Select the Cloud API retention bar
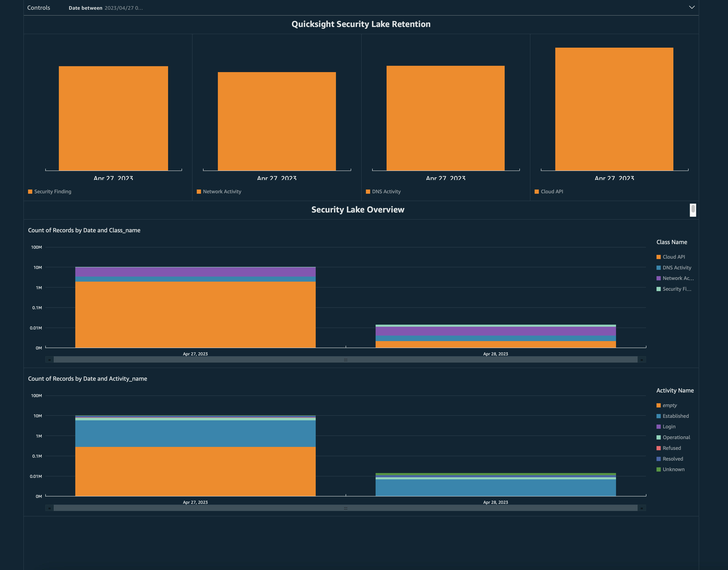Image resolution: width=728 pixels, height=570 pixels. coord(614,109)
